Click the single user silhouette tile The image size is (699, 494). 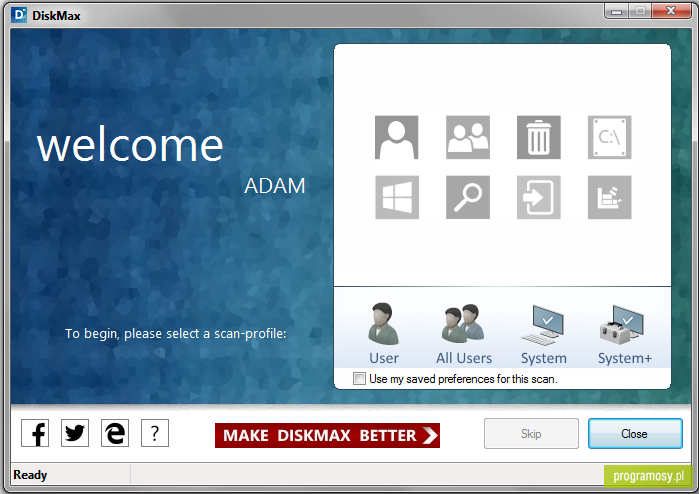[396, 137]
